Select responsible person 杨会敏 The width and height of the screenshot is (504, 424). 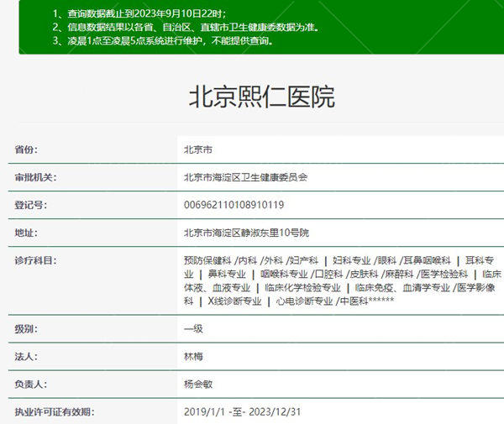198,385
